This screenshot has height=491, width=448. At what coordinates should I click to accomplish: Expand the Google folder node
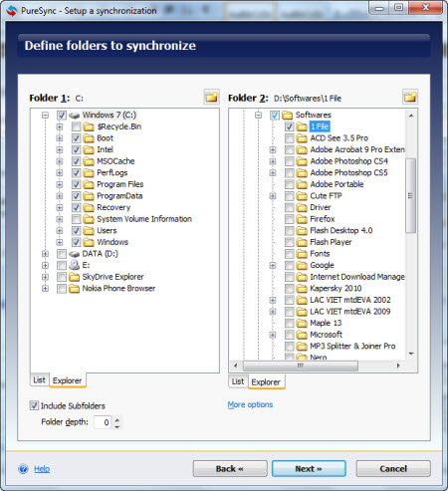pyautogui.click(x=273, y=265)
